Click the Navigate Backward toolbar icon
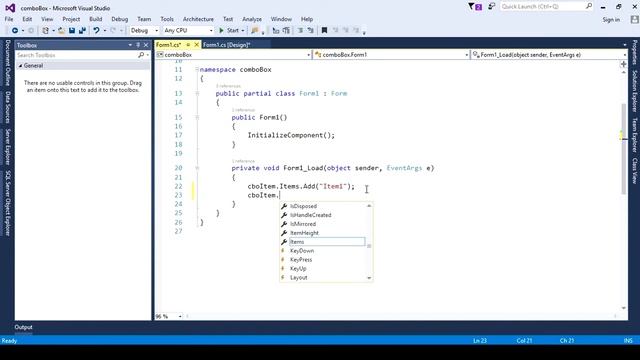The image size is (640, 360). (x=15, y=30)
